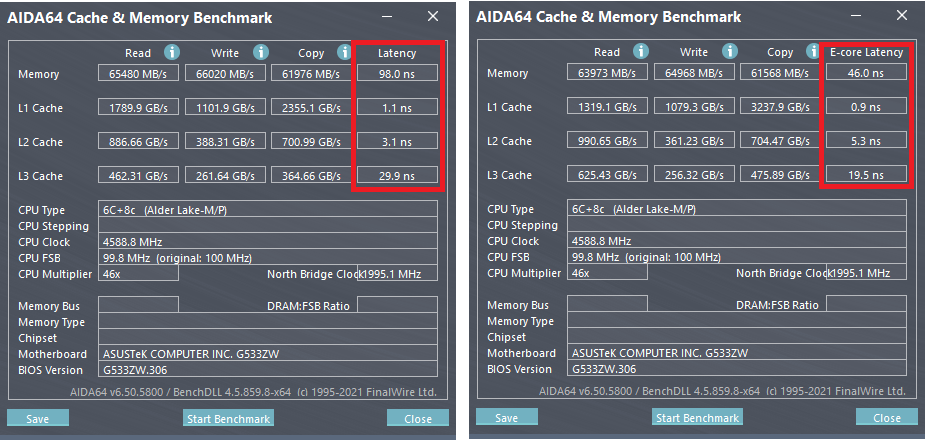Close left AIDA64 window via X
This screenshot has width=927, height=441.
[433, 17]
